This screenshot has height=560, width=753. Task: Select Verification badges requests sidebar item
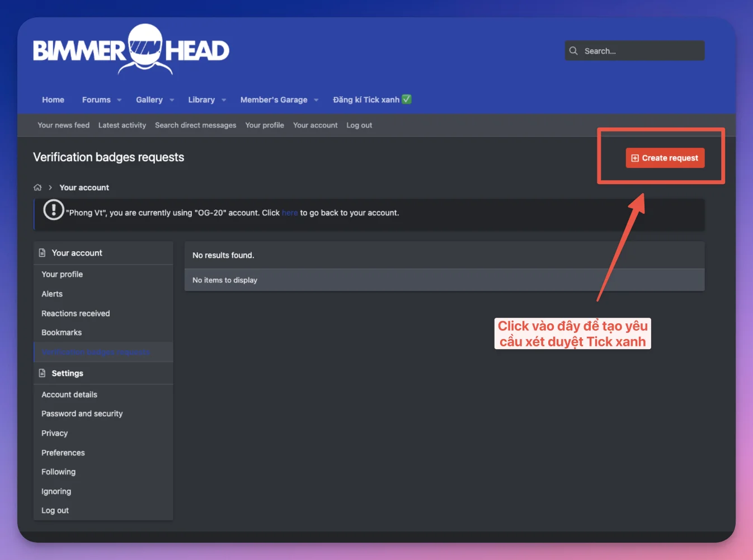[96, 352]
